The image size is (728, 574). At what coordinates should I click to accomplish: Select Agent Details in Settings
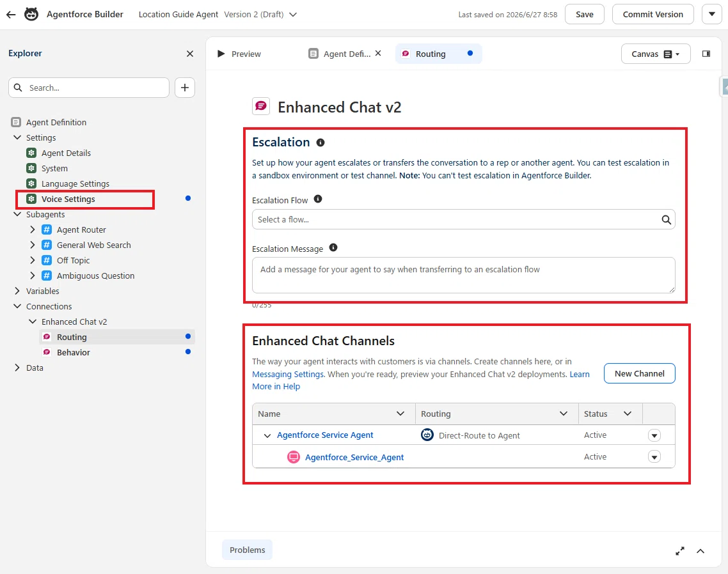pos(66,153)
